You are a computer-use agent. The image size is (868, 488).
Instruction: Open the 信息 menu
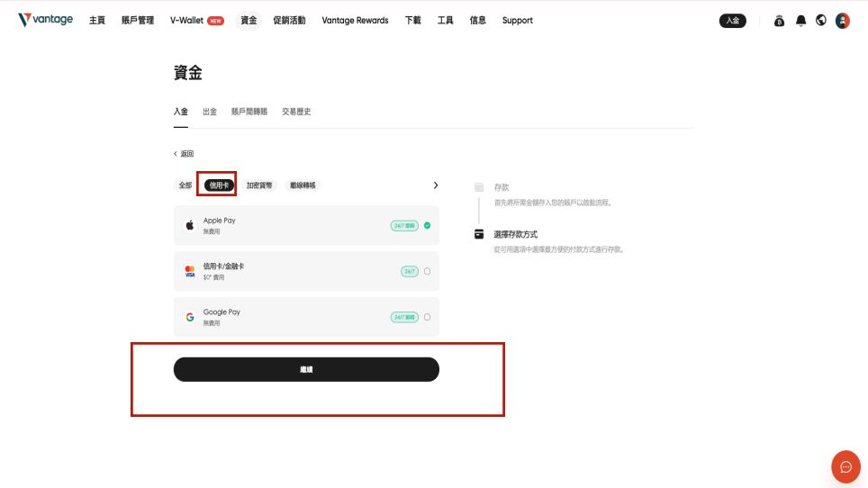tap(478, 21)
